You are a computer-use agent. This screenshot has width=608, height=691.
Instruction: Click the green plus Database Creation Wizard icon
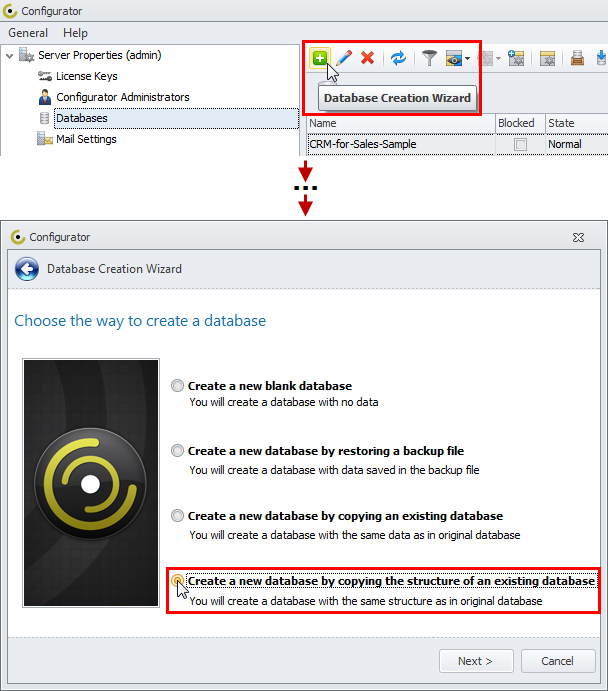click(x=319, y=58)
